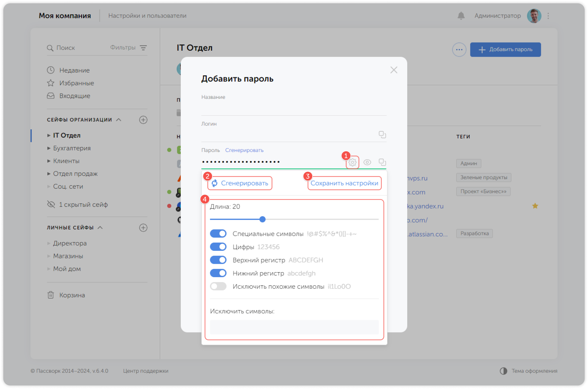Click the Сгенерировать button with refresh icon

(x=240, y=183)
